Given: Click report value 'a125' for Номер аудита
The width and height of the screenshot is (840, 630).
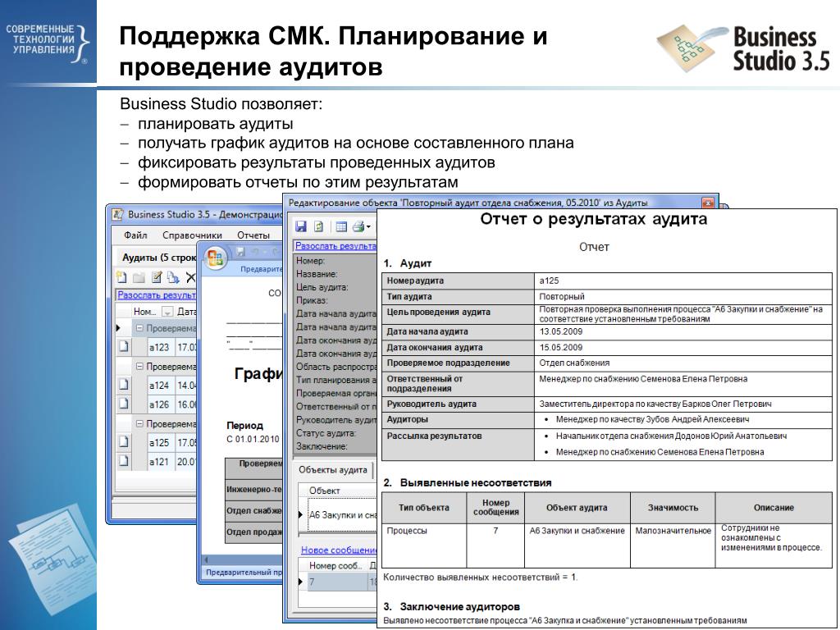Looking at the screenshot, I should pyautogui.click(x=549, y=281).
